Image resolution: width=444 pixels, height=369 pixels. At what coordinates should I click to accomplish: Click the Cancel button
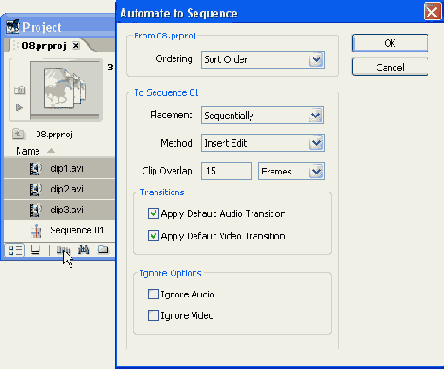(390, 67)
